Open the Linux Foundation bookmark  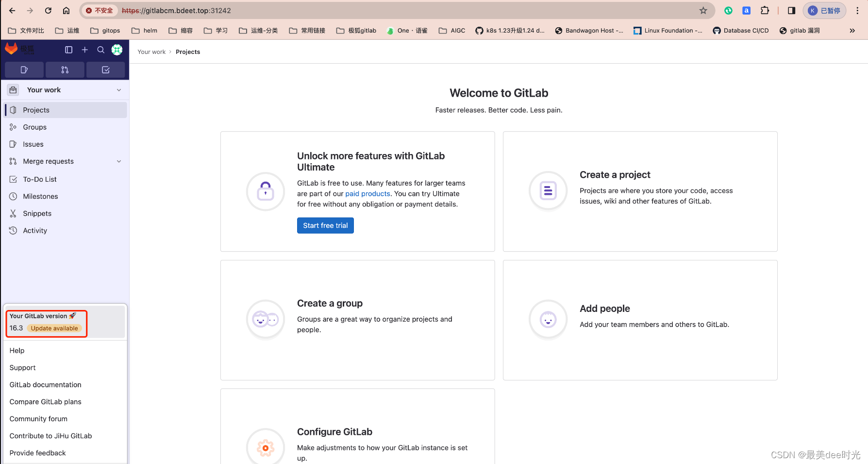point(668,31)
